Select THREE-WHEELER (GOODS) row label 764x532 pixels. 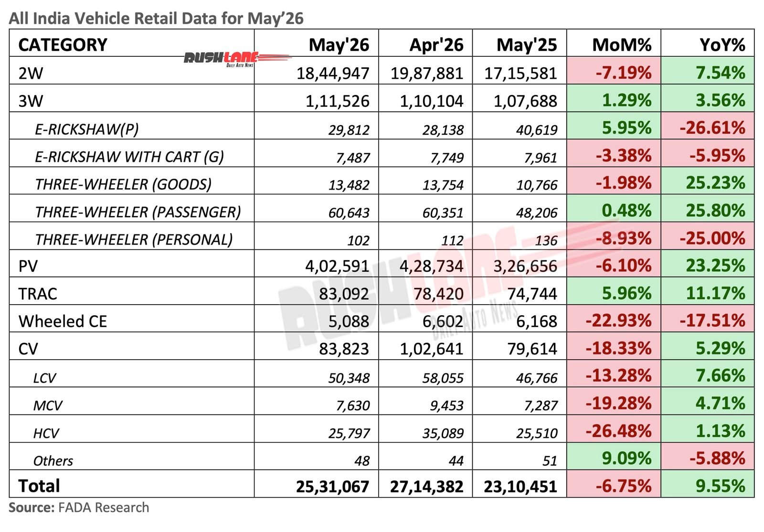tap(123, 184)
